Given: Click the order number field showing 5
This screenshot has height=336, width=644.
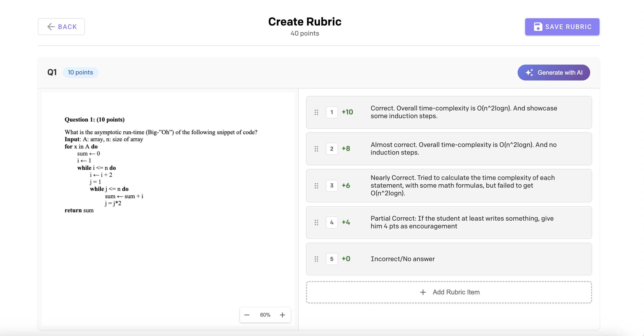Looking at the screenshot, I should point(332,259).
